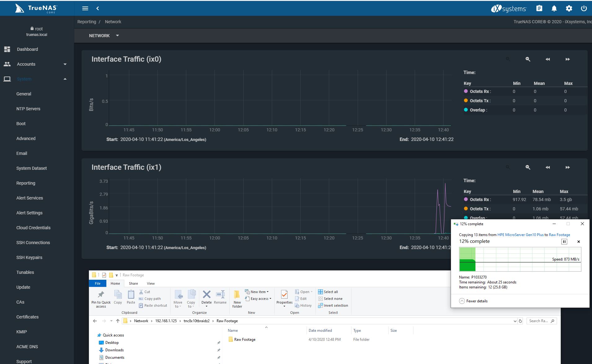Open the settings gear in top bar
The image size is (592, 364).
tap(569, 8)
